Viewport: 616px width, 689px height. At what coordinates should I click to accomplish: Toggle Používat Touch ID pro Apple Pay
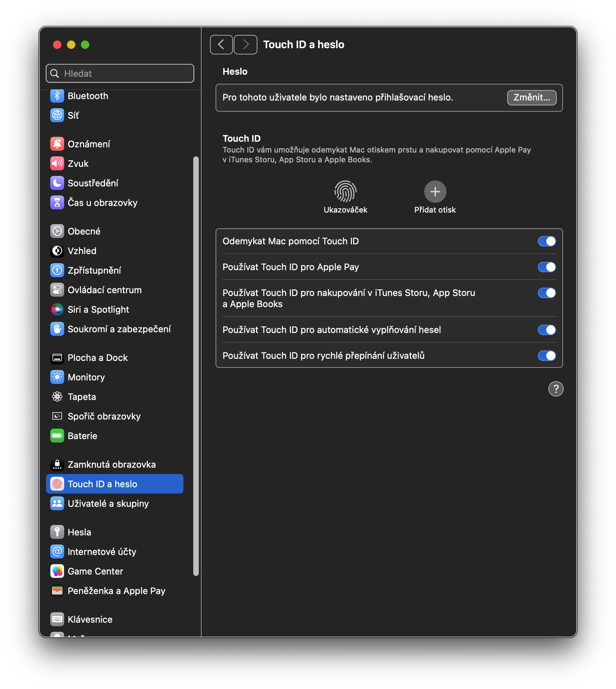pos(547,267)
